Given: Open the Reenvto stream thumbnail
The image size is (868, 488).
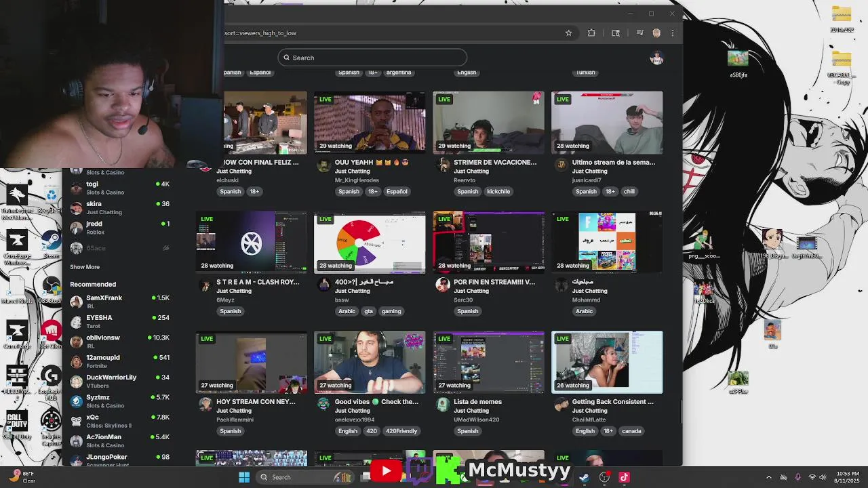Looking at the screenshot, I should click(488, 122).
